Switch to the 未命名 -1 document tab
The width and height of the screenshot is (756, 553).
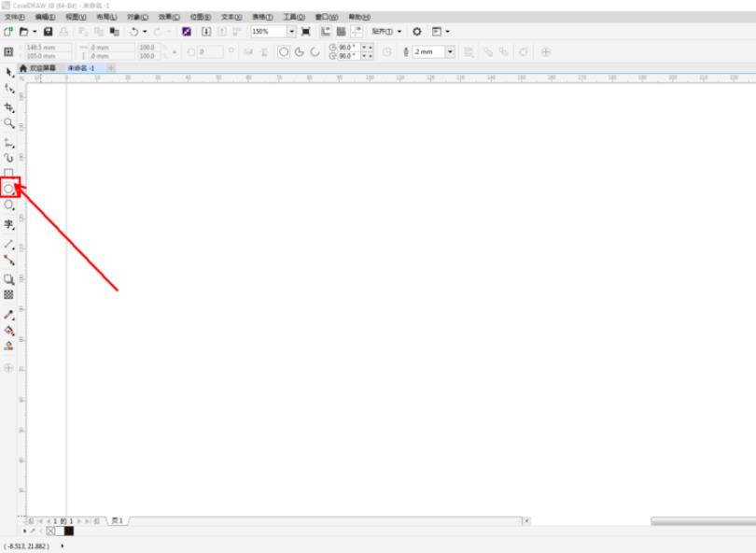(x=81, y=68)
